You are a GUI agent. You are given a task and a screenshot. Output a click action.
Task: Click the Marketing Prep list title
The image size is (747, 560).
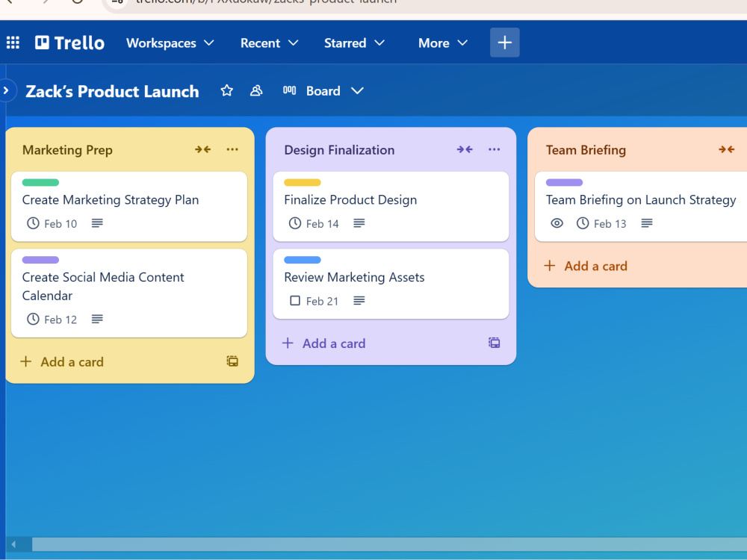tap(67, 150)
